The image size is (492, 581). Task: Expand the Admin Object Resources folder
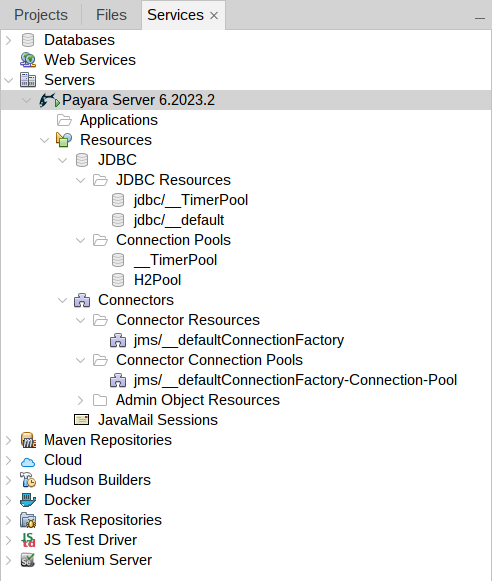point(80,400)
